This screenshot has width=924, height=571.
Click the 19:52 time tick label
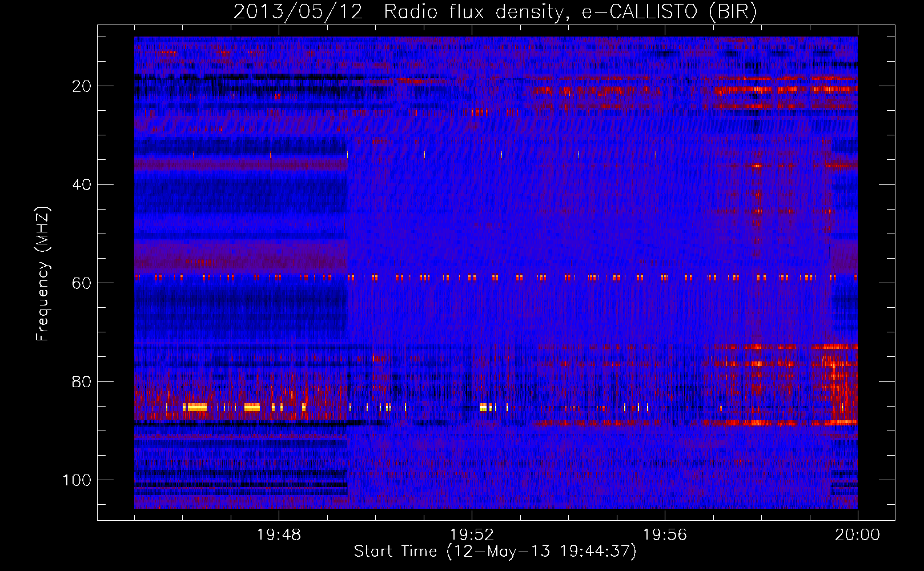tap(472, 535)
